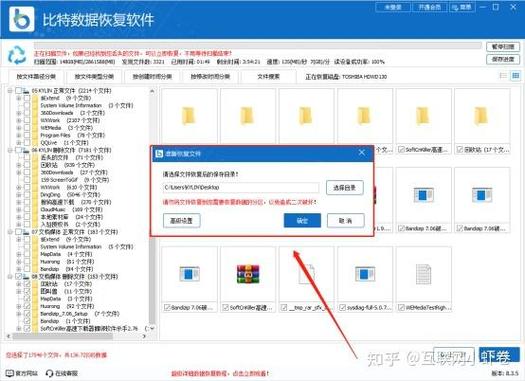Confirm recovery with 确定 button
Screen dimensions: 525x381
click(x=302, y=220)
